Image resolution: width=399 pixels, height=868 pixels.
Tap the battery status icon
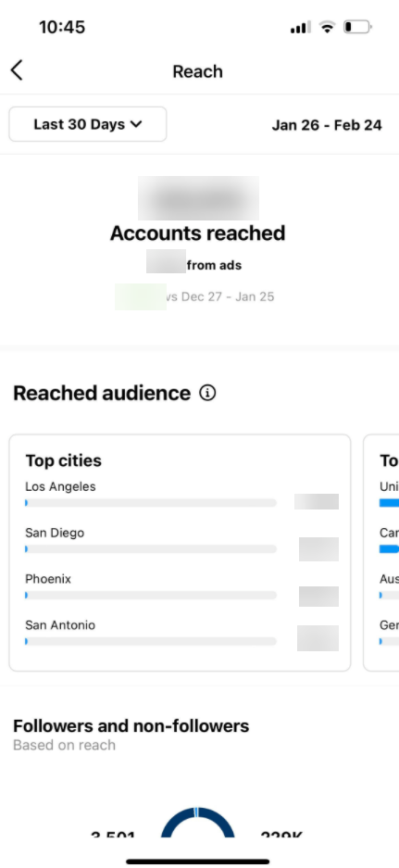[x=357, y=27]
